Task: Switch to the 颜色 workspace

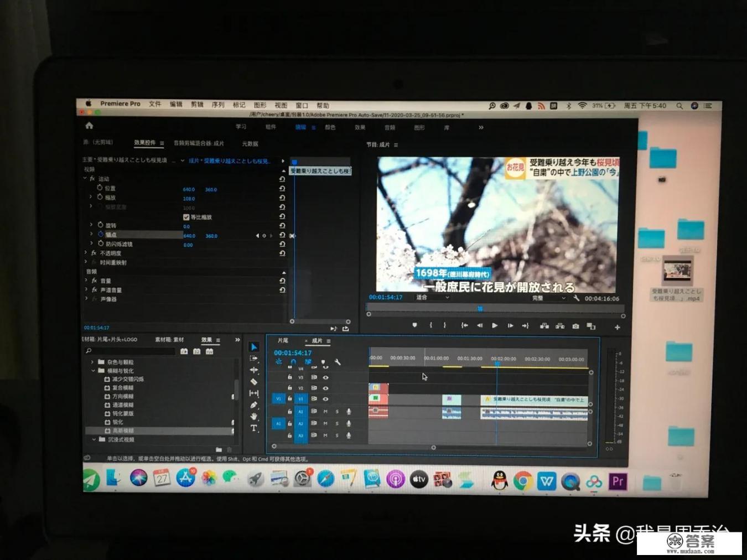Action: pyautogui.click(x=330, y=127)
